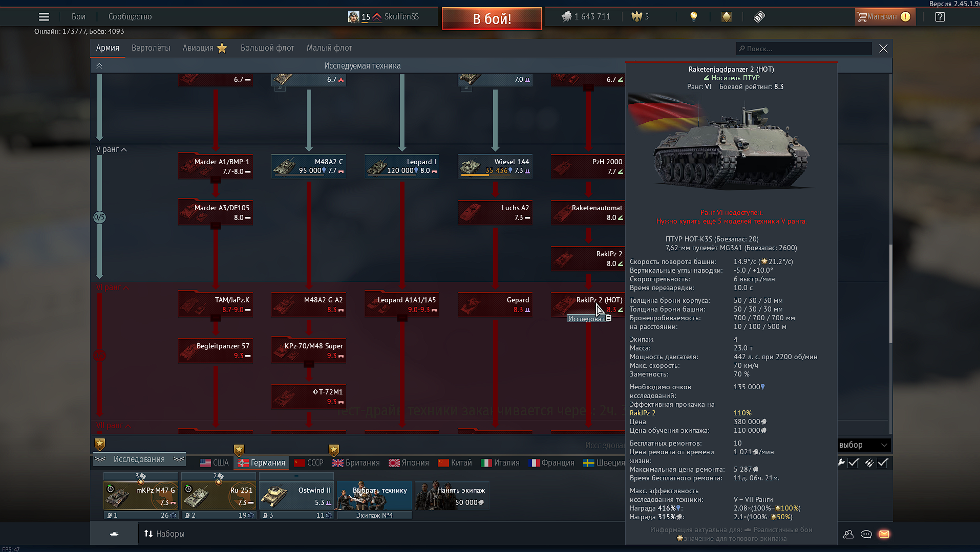The image size is (980, 552).
Task: Select the Luchs A2 vehicle card
Action: click(x=495, y=212)
